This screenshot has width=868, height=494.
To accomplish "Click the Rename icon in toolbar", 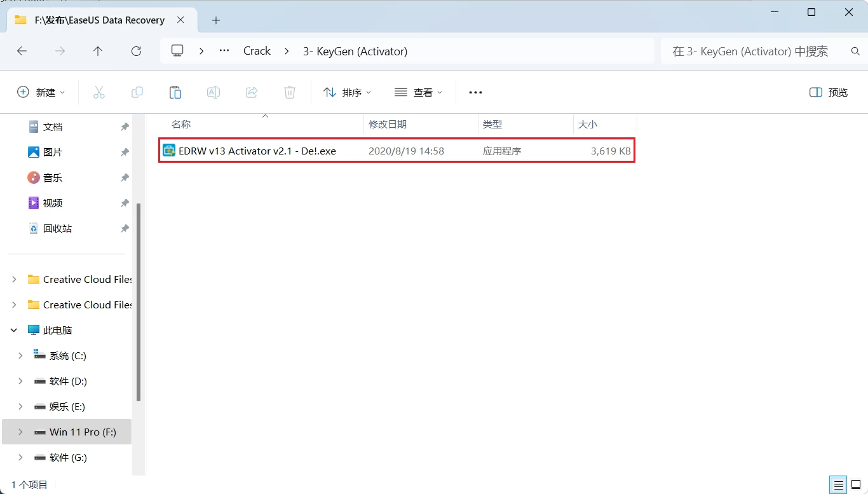I will pos(214,92).
